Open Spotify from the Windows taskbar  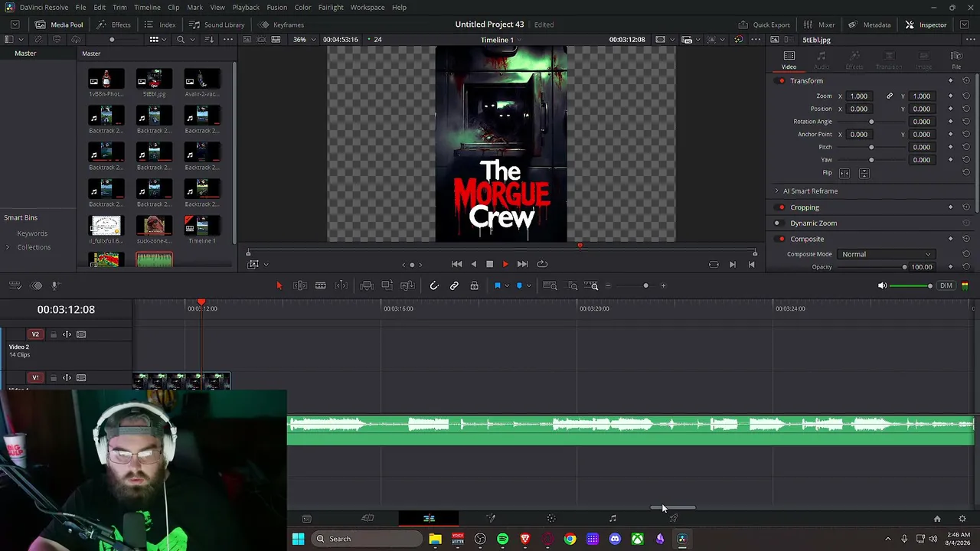click(x=502, y=539)
